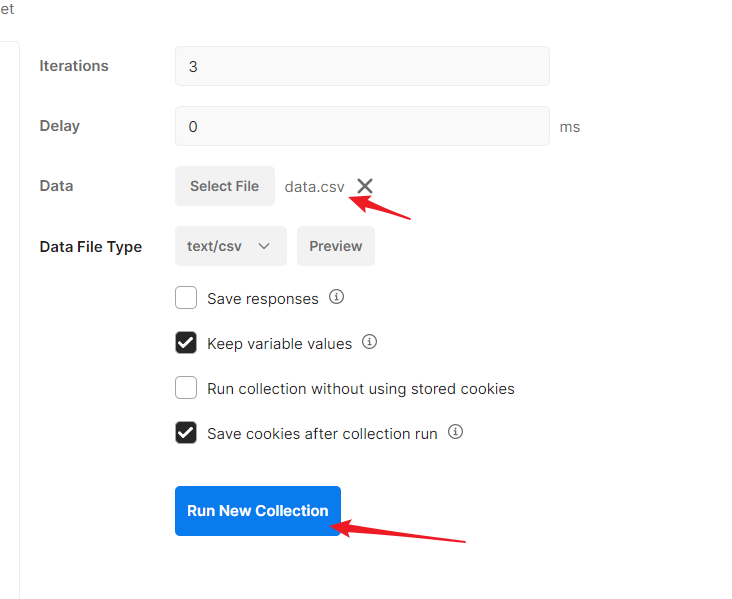732x599 pixels.
Task: Tick Run collection without using stored cookies
Action: (x=186, y=388)
